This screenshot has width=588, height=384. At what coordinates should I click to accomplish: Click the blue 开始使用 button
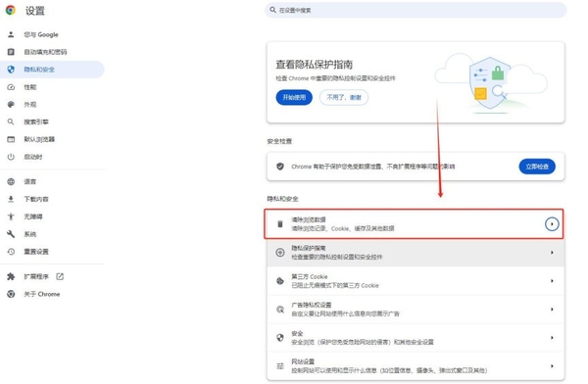point(294,98)
